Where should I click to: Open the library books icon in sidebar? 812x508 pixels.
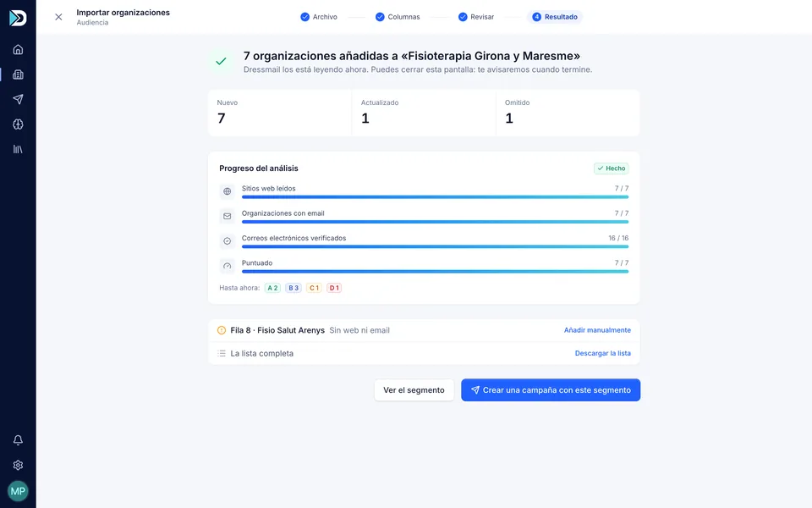click(x=18, y=149)
